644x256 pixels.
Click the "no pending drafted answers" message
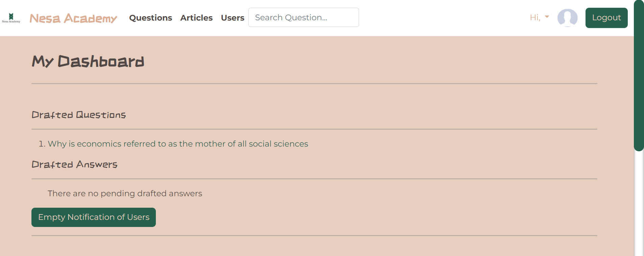125,194
